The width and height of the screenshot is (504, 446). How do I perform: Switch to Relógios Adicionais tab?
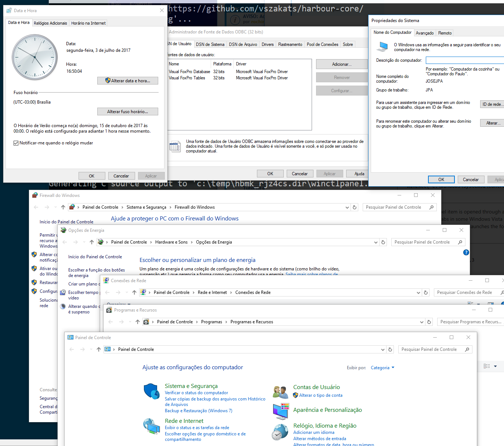50,23
